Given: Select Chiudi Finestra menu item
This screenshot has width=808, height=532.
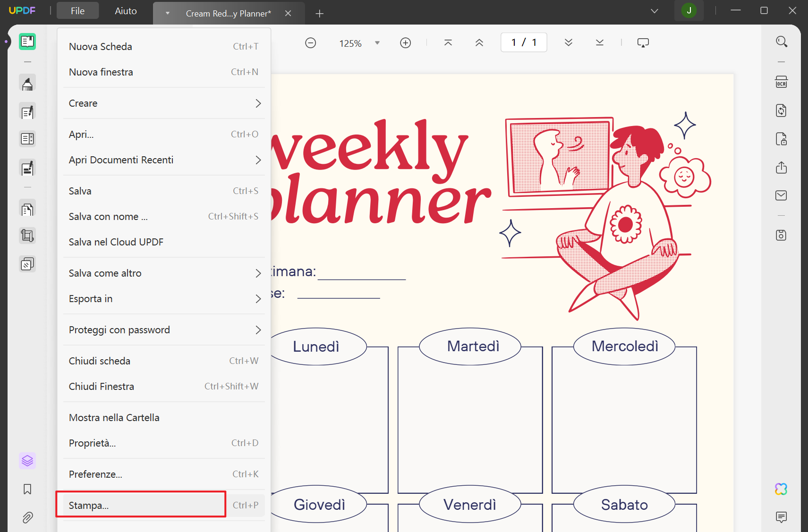Looking at the screenshot, I should pyautogui.click(x=164, y=387).
